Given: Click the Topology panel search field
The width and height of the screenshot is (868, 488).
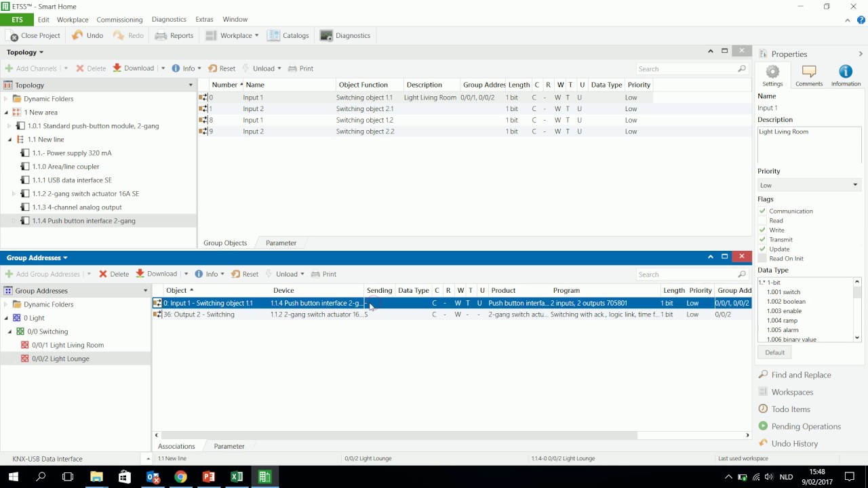Looking at the screenshot, I should pos(692,68).
